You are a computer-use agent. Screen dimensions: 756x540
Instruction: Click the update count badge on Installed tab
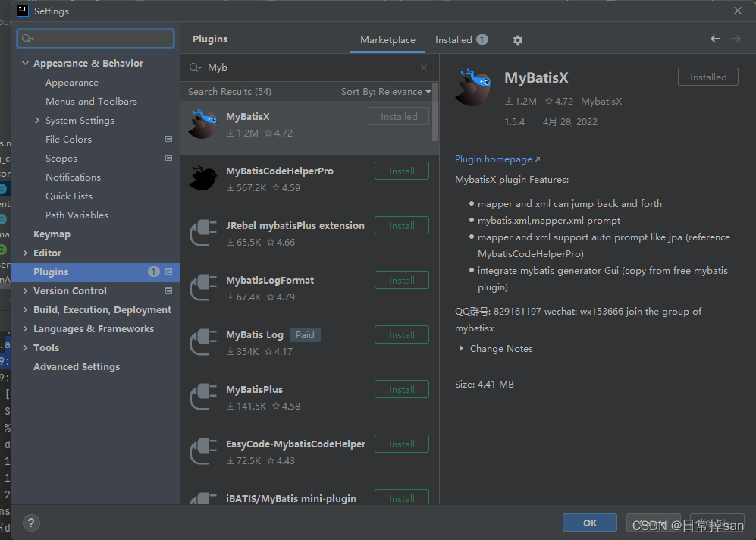(482, 39)
